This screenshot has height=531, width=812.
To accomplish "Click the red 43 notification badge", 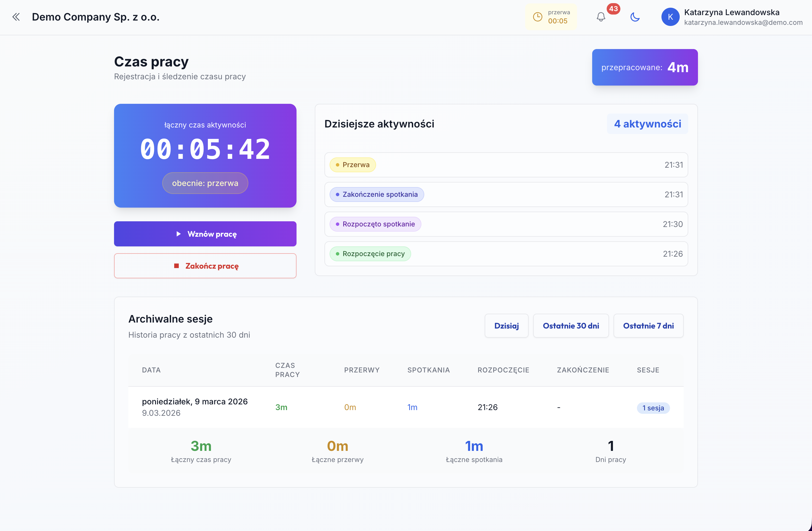I will pyautogui.click(x=614, y=9).
